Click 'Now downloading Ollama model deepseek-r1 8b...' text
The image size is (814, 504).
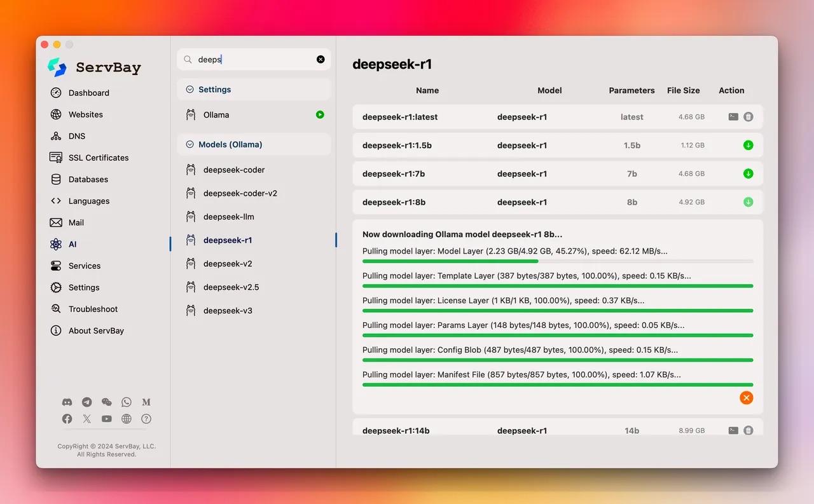click(x=462, y=235)
